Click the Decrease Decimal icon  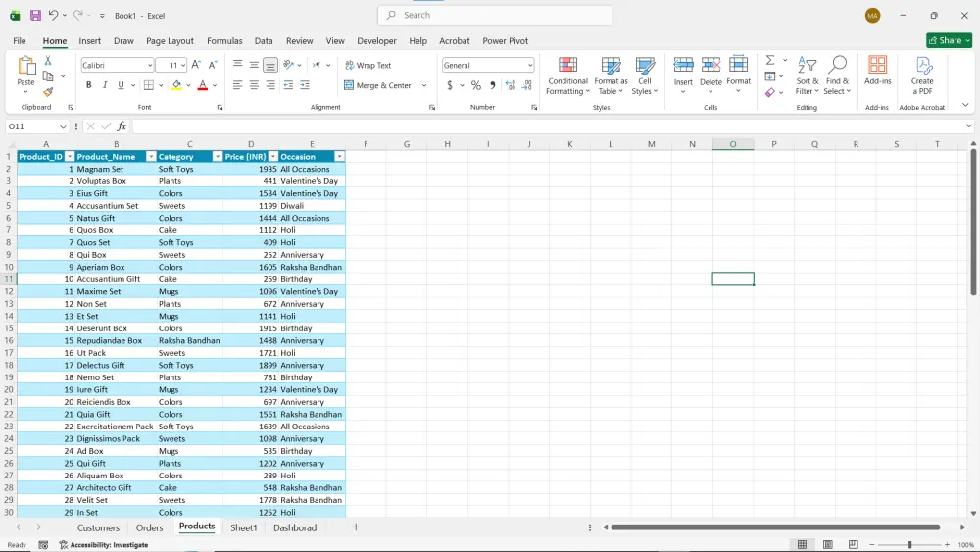pos(527,85)
